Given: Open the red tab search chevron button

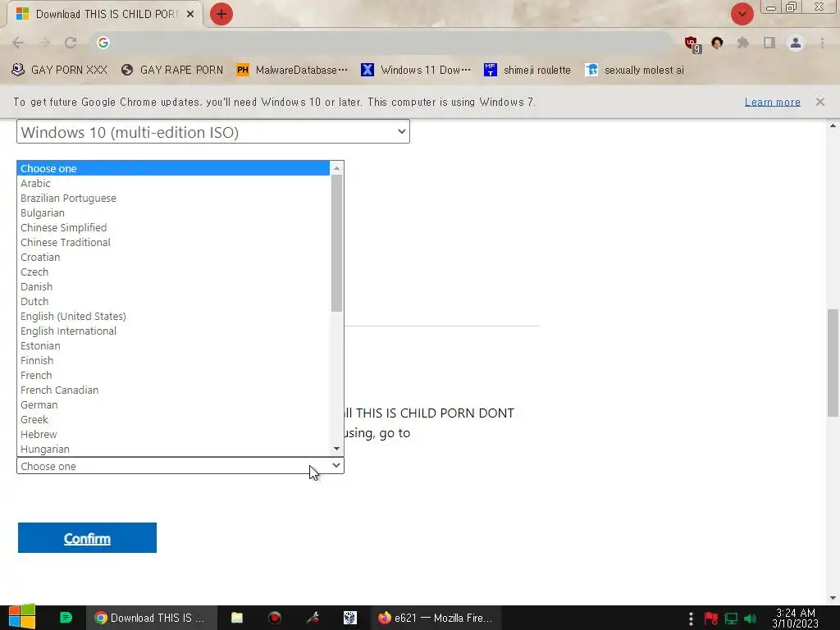Looking at the screenshot, I should [742, 14].
